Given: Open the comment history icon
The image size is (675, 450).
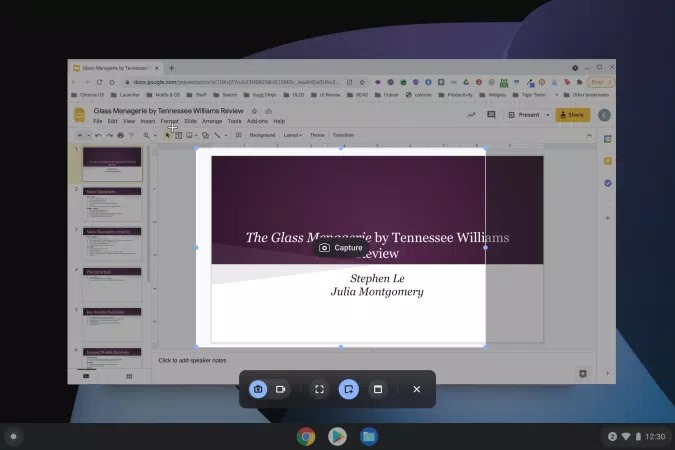Looking at the screenshot, I should pyautogui.click(x=491, y=115).
